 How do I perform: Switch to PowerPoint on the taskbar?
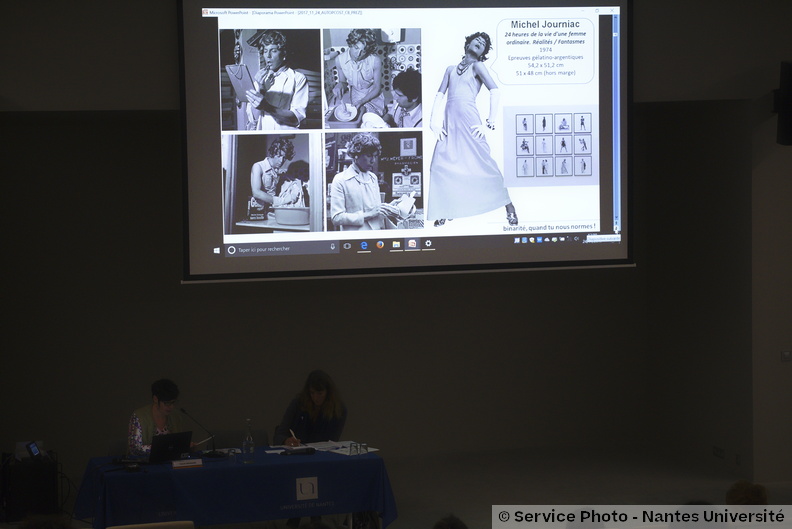pyautogui.click(x=412, y=244)
